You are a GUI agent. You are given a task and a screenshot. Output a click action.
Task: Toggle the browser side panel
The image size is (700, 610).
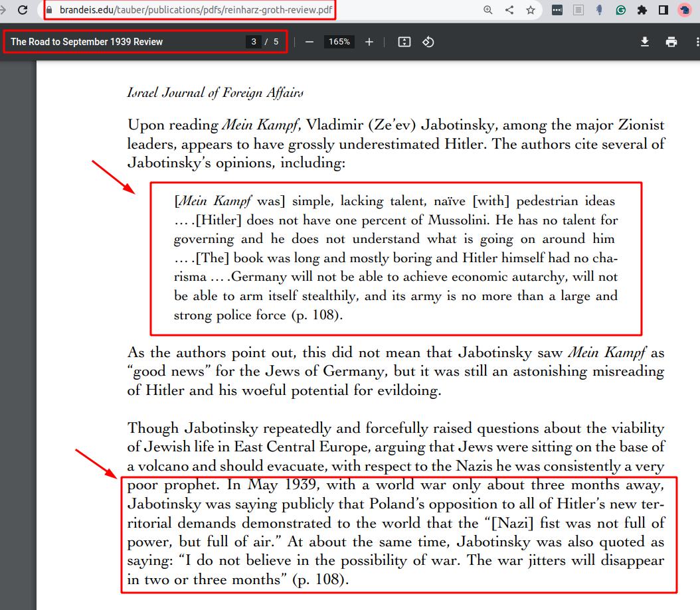click(x=663, y=10)
